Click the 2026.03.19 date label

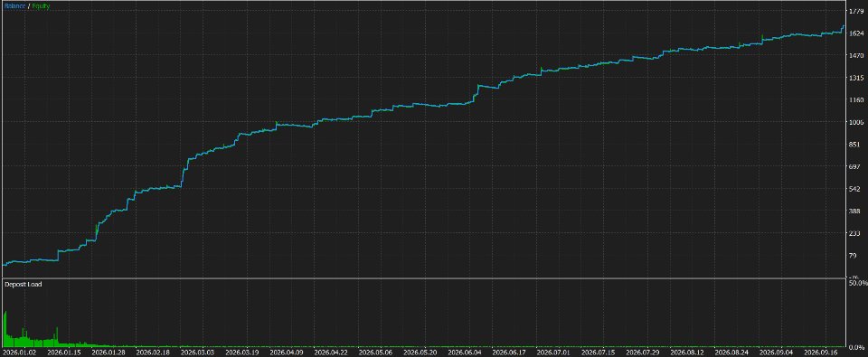(242, 352)
